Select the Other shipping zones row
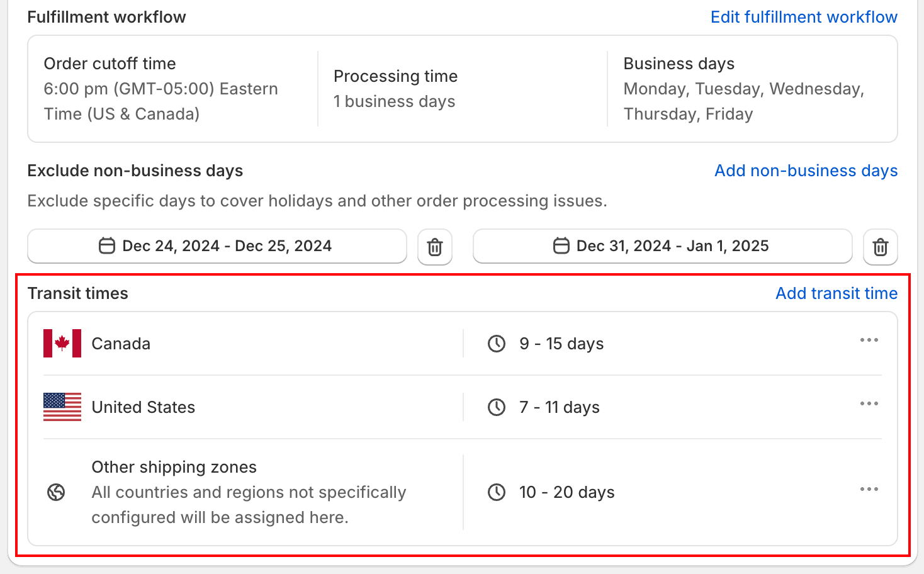The width and height of the screenshot is (924, 574). coord(463,492)
